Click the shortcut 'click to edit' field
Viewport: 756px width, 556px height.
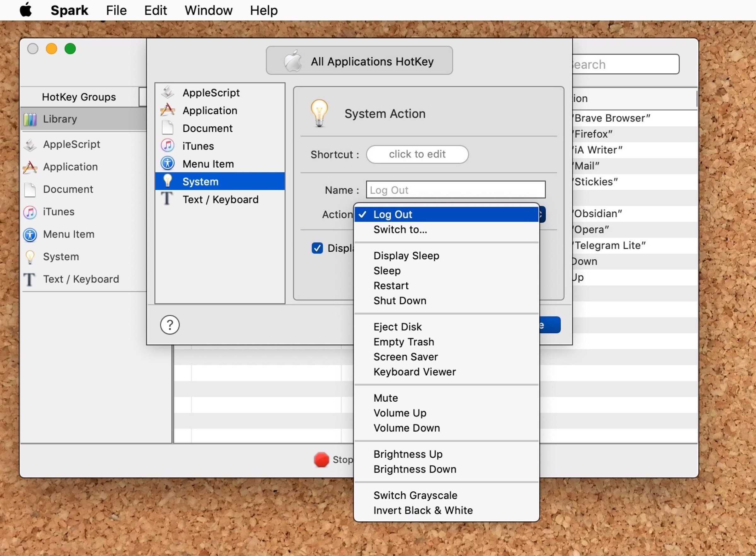point(417,154)
